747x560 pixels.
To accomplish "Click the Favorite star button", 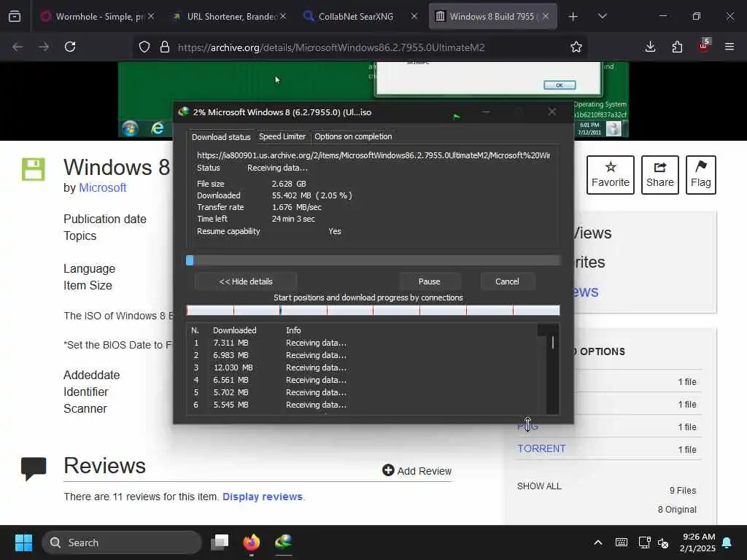I will point(611,175).
